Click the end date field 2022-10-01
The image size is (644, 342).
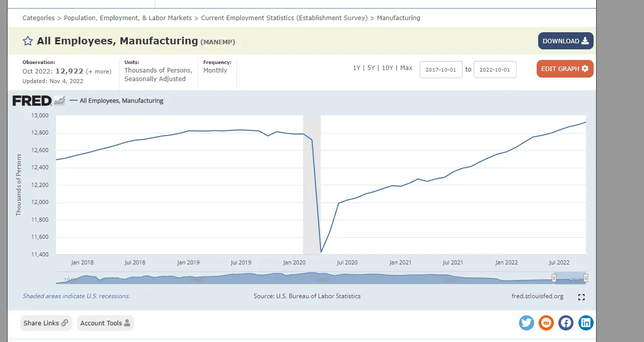[495, 70]
